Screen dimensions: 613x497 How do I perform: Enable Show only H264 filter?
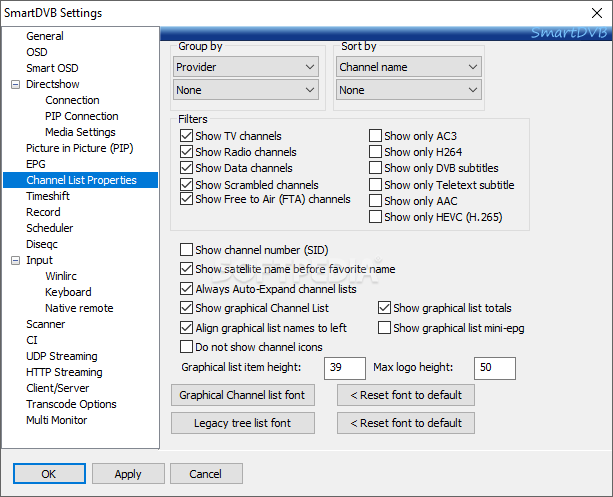[x=375, y=152]
